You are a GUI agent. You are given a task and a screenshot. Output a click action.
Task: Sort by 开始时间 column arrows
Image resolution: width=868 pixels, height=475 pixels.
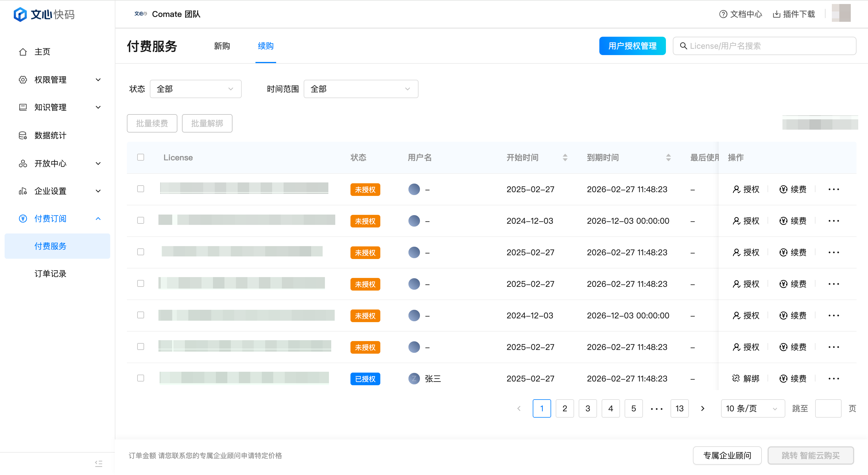(565, 157)
